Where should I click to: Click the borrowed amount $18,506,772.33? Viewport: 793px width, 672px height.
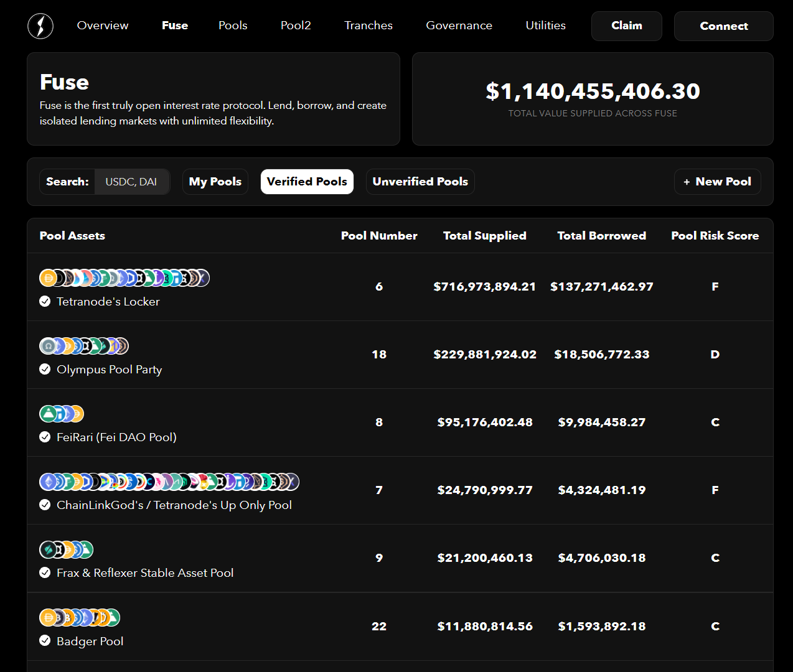coord(602,355)
